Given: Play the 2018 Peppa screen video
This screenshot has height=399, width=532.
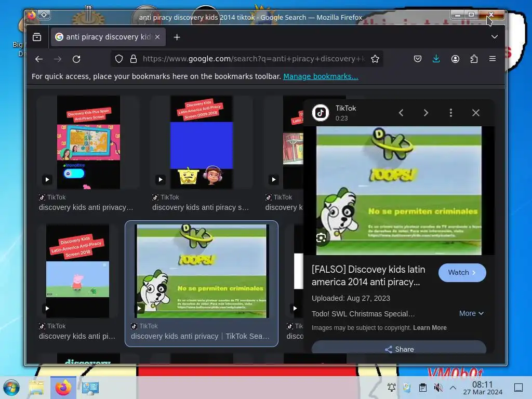Looking at the screenshot, I should (47, 309).
